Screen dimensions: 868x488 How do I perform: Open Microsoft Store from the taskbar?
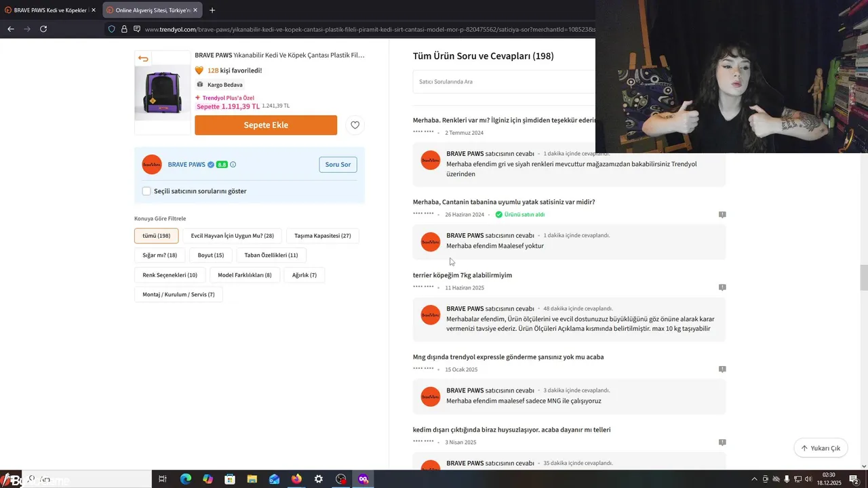230,479
